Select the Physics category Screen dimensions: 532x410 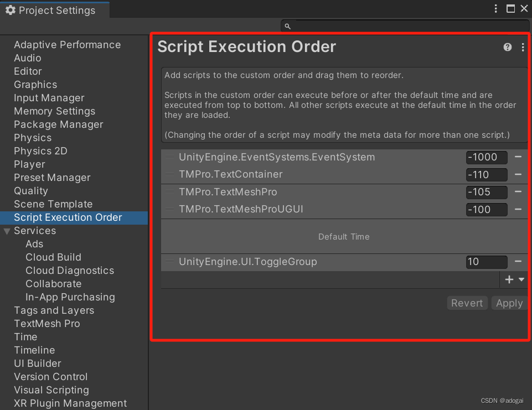click(33, 138)
